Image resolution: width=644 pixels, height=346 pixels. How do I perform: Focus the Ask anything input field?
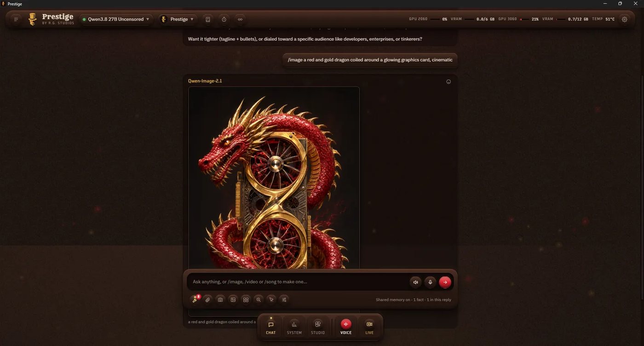point(297,282)
